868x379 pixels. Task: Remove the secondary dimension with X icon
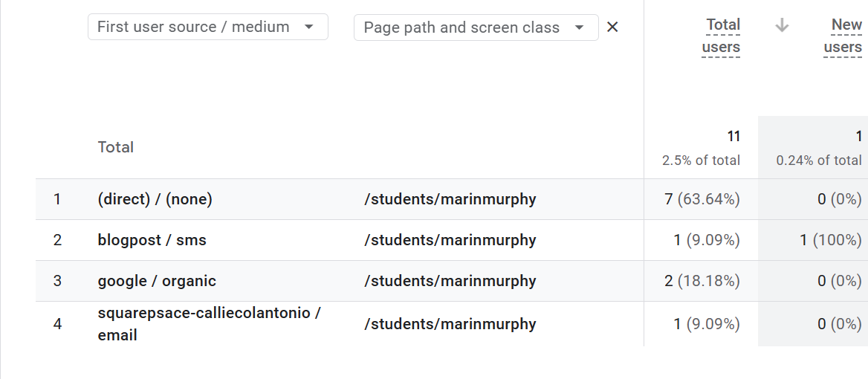[x=612, y=27]
